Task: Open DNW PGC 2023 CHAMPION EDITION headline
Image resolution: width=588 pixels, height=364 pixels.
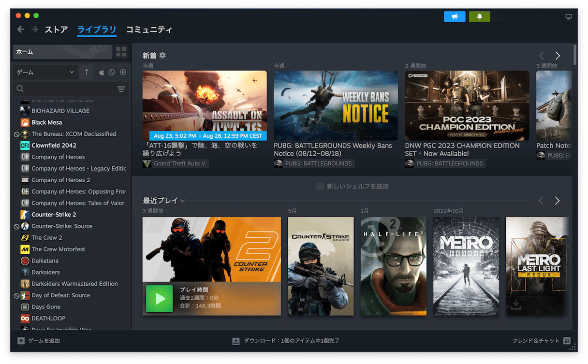Action: (x=462, y=149)
